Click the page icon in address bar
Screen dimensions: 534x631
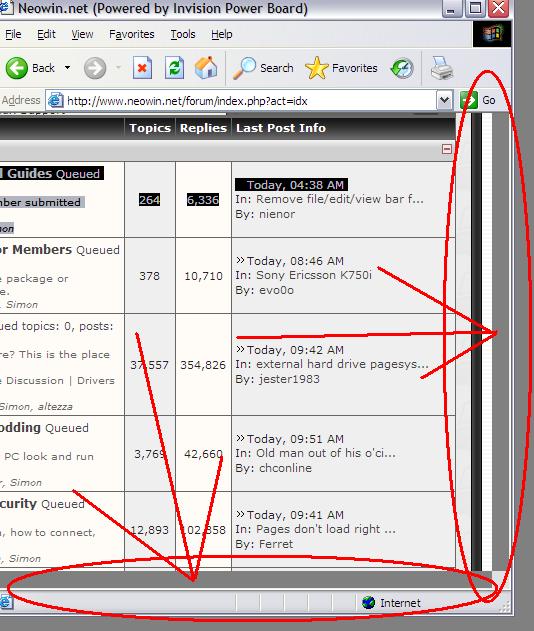[x=56, y=100]
